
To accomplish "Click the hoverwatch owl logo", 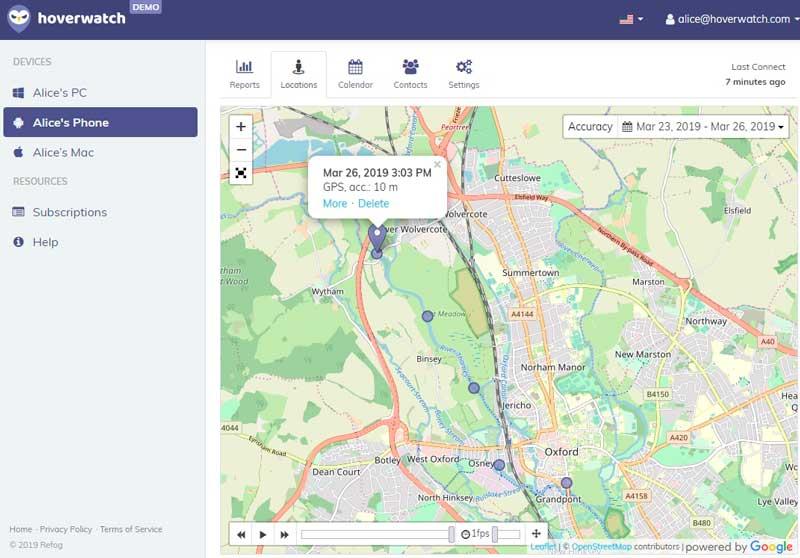I will tap(19, 18).
